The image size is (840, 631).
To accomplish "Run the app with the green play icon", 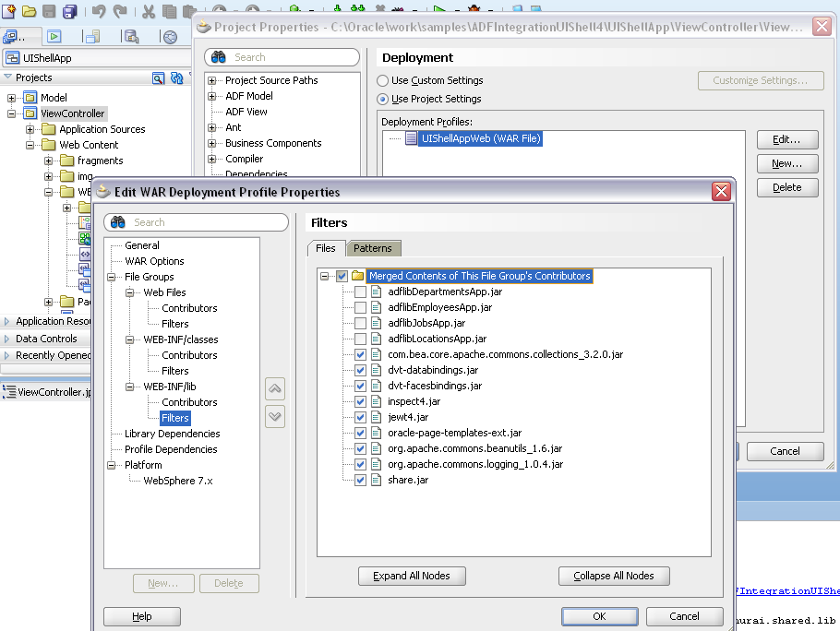I will 54,37.
